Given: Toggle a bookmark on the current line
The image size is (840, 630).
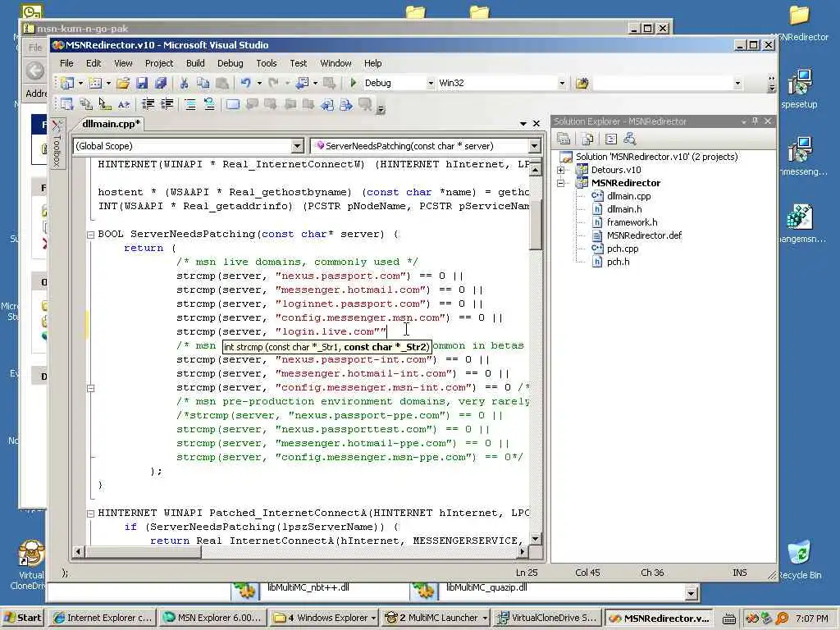Looking at the screenshot, I should (x=232, y=104).
